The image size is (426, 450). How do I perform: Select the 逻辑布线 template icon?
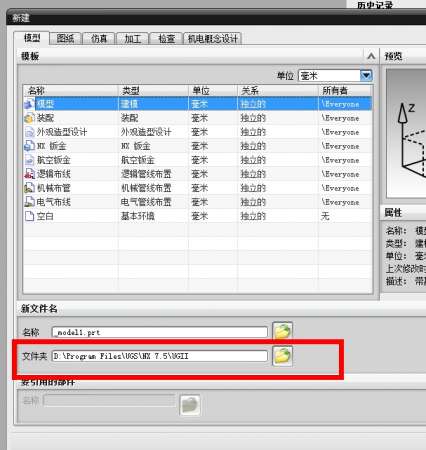(x=29, y=174)
